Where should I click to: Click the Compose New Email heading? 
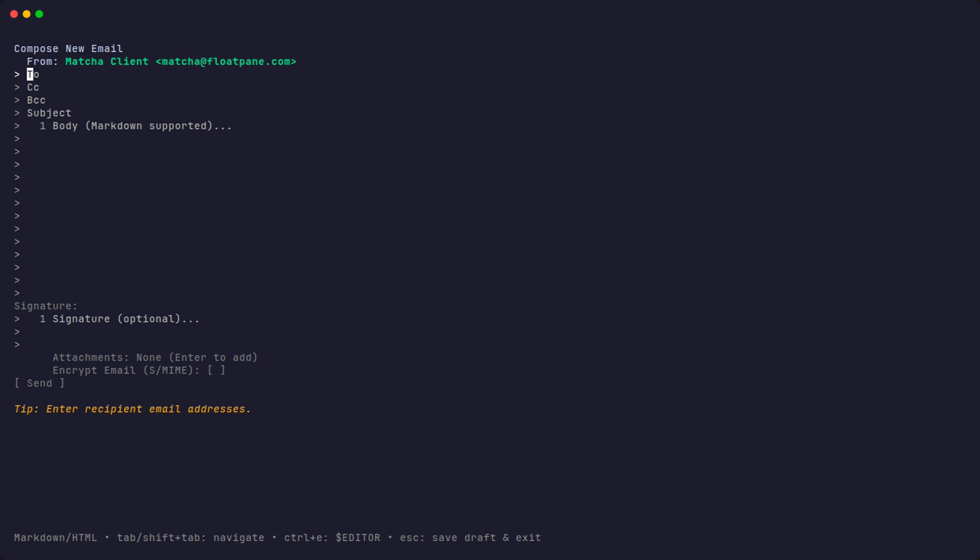(69, 48)
